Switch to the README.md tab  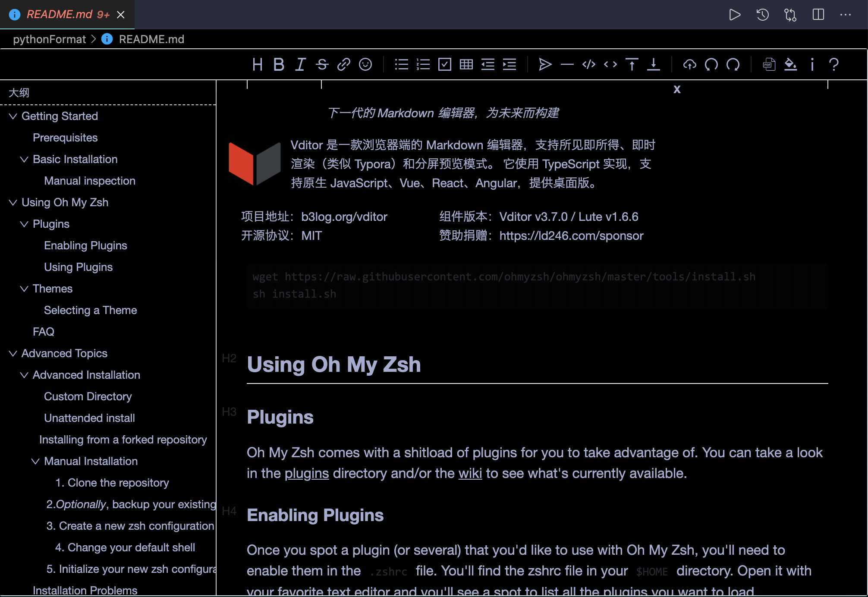(60, 14)
